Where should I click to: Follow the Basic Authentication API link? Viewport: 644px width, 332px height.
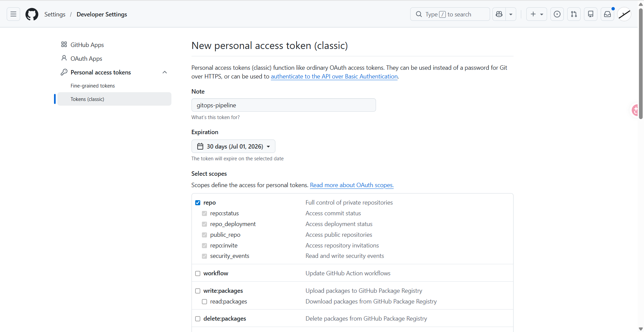[334, 76]
